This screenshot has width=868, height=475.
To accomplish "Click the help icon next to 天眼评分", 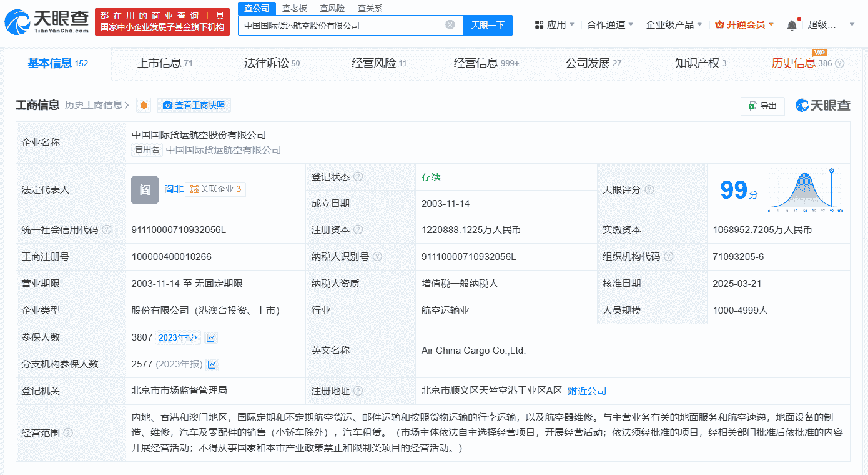I will [649, 190].
